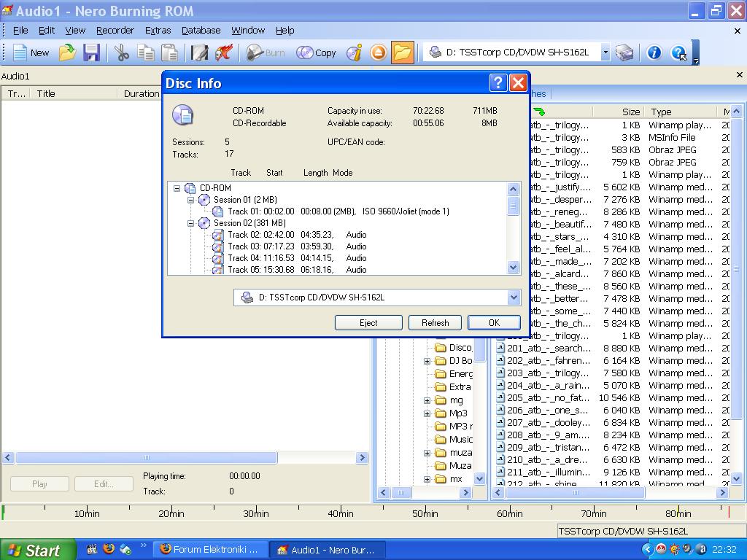Open the drive dropdown in Disc Info

click(514, 297)
